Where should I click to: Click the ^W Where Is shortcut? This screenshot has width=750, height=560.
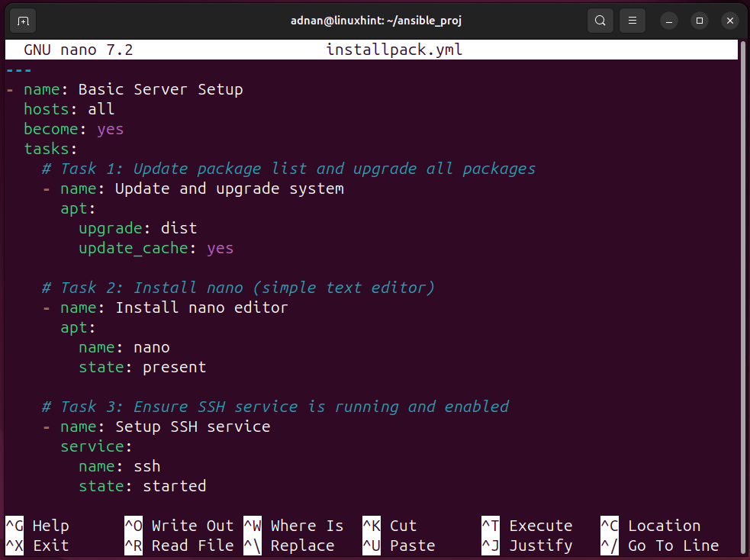coord(294,526)
